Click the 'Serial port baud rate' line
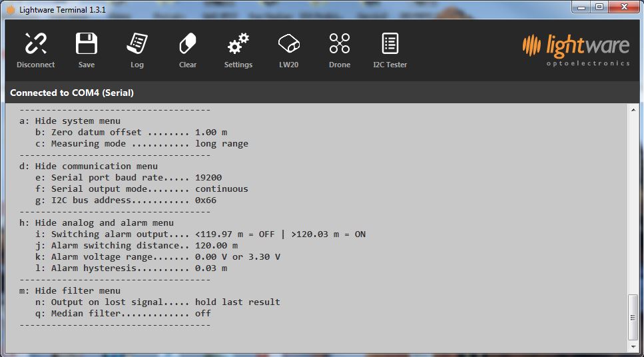 coord(129,178)
